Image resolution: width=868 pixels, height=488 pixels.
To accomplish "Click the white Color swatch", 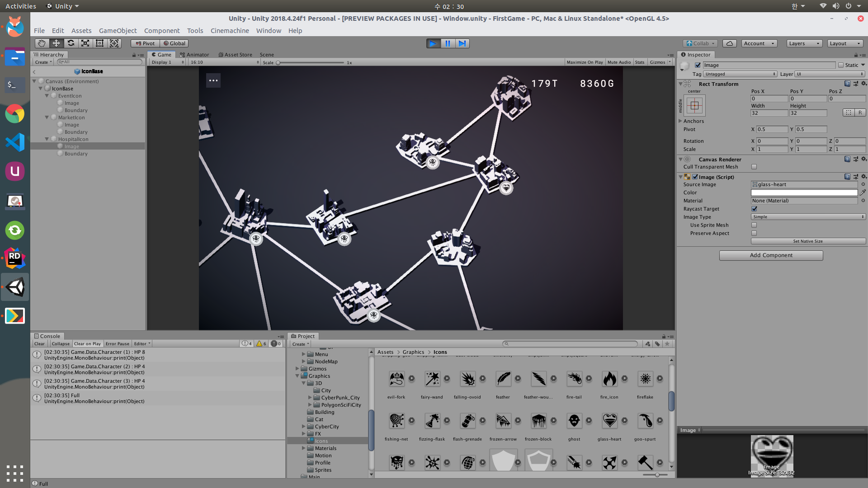I will point(804,192).
